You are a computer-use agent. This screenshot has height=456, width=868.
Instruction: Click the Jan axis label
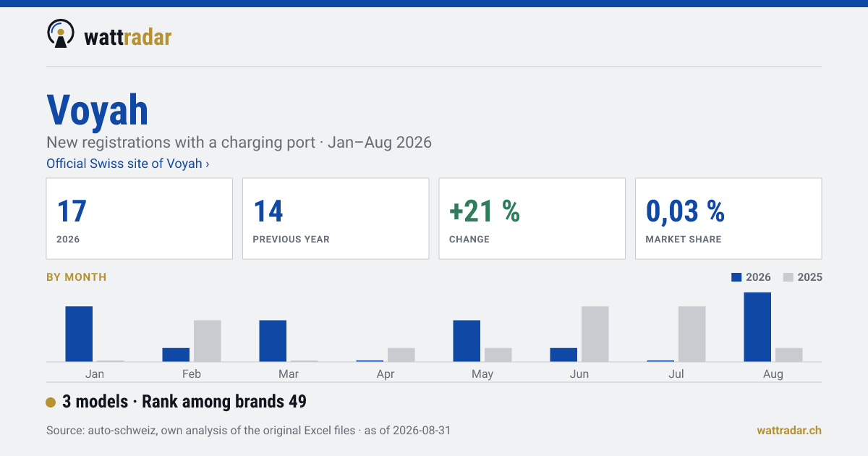[95, 374]
